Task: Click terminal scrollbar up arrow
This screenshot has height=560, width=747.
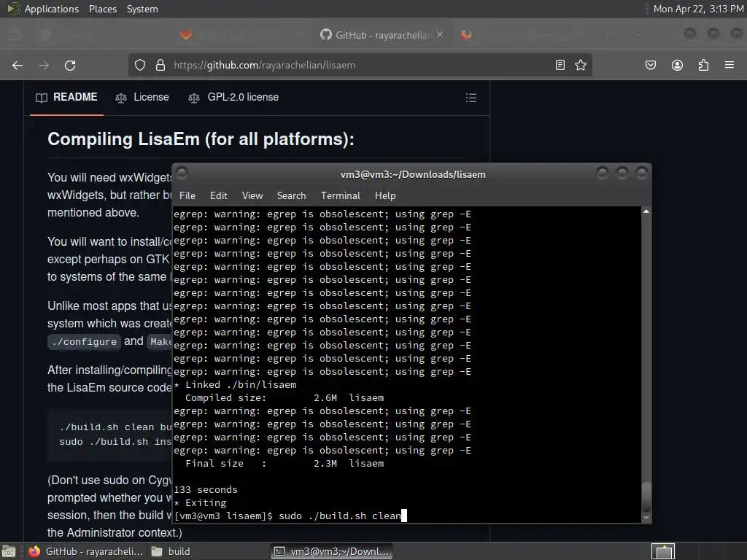Action: 646,211
